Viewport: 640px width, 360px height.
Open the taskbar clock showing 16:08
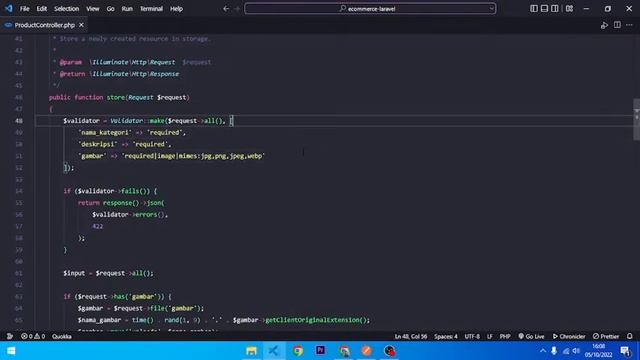click(x=598, y=351)
